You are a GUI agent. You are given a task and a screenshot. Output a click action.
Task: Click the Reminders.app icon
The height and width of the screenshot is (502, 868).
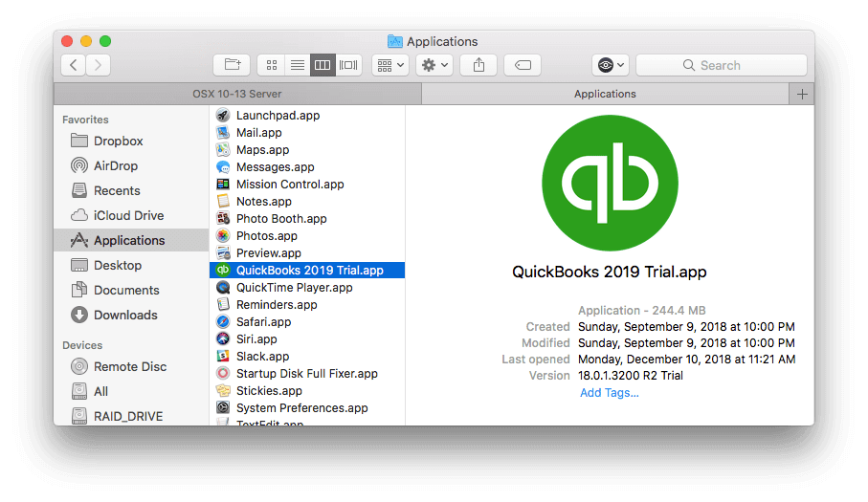(x=223, y=305)
